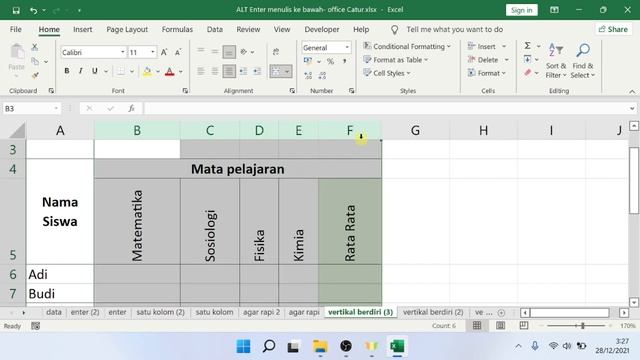Click the AutoSum sigma icon
This screenshot has height=360, width=640.
coord(528,46)
